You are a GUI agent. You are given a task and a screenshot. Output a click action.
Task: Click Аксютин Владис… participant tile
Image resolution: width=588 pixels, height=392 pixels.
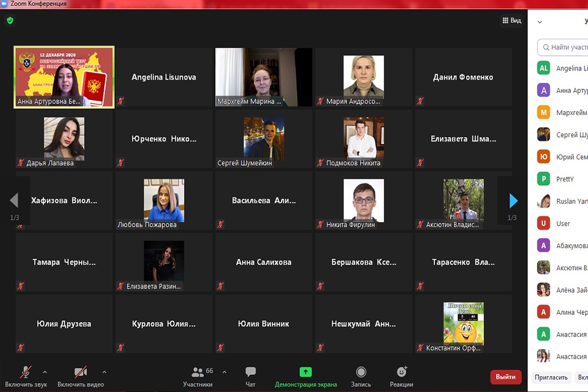[x=463, y=200]
